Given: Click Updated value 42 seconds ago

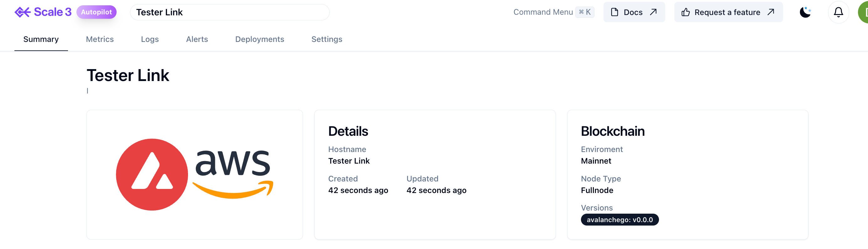Looking at the screenshot, I should [436, 191].
